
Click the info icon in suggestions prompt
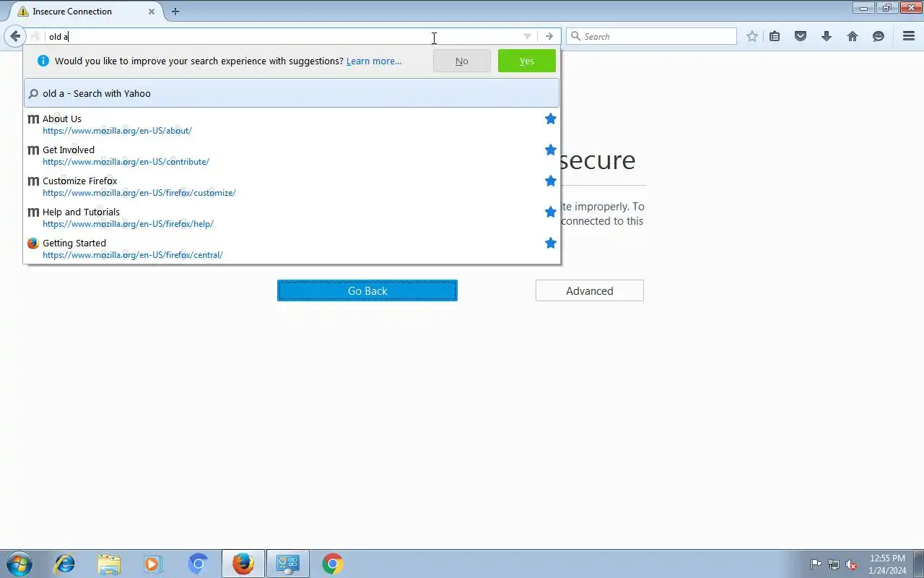43,61
